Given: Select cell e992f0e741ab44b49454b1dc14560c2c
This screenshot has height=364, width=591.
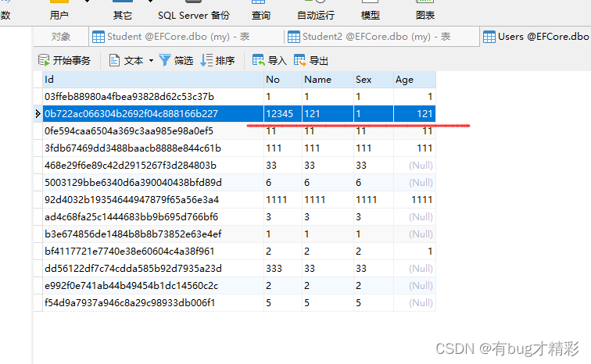Looking at the screenshot, I should point(153,286).
